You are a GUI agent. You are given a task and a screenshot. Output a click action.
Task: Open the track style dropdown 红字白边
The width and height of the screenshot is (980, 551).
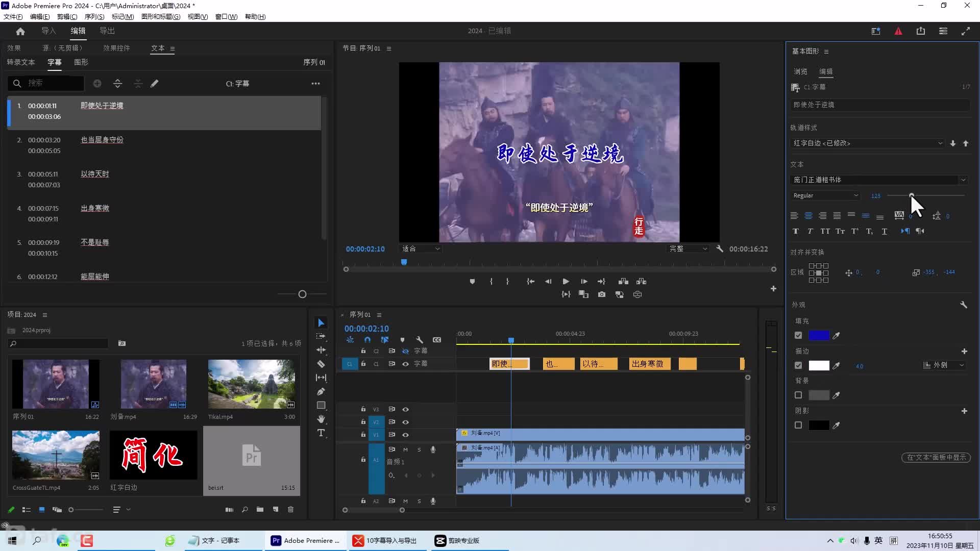pyautogui.click(x=868, y=143)
